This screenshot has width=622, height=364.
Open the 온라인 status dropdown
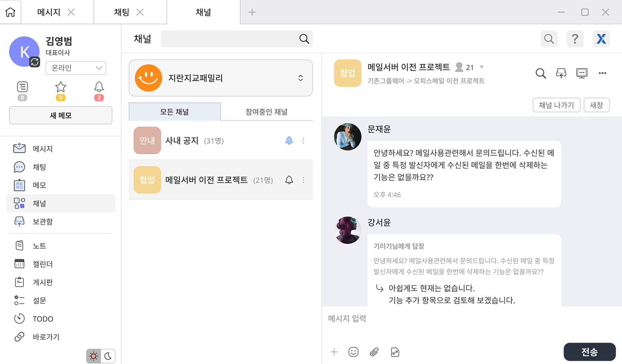[x=76, y=68]
